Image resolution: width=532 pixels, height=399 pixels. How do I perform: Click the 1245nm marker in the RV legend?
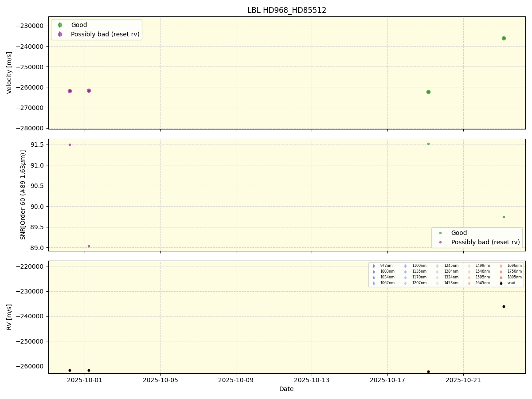[437, 266]
